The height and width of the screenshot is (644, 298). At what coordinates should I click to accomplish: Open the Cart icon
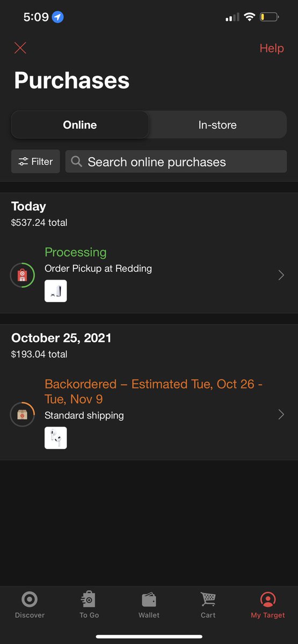coord(208,599)
